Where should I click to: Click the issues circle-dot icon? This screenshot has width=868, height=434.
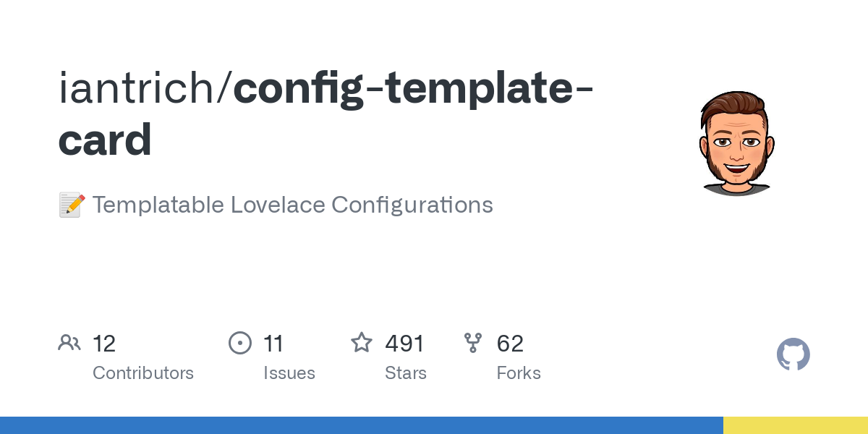(x=240, y=343)
